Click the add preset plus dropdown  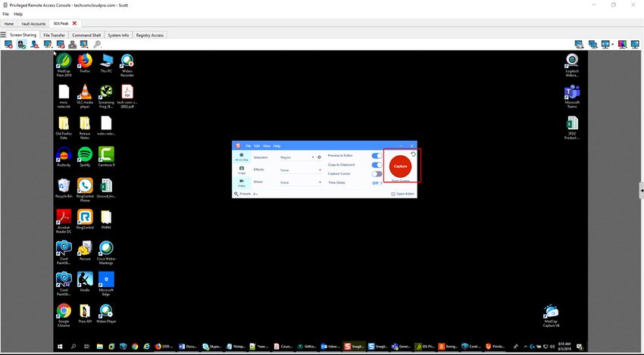(x=255, y=194)
